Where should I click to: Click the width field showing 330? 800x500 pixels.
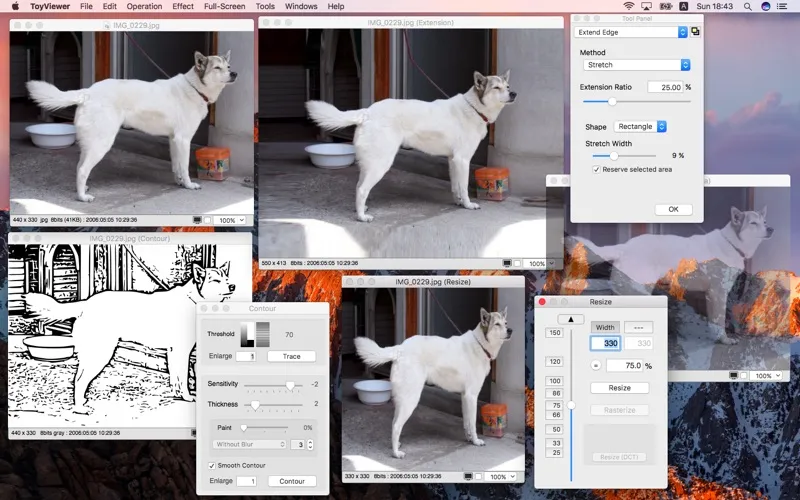tap(606, 343)
